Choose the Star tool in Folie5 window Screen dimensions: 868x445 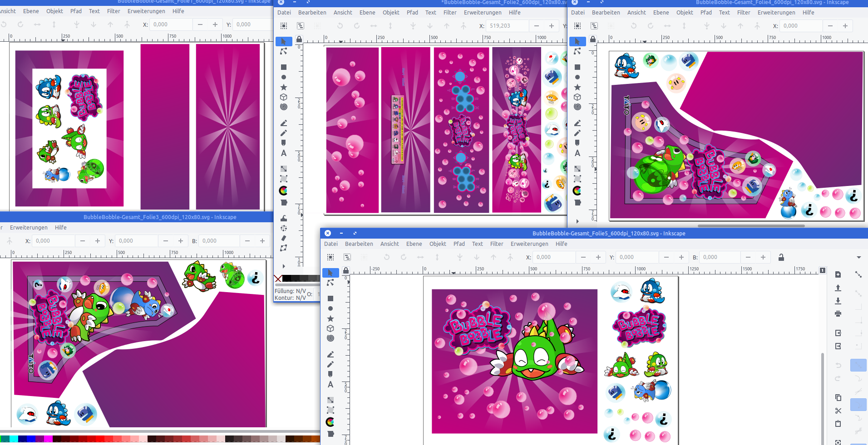click(x=330, y=318)
